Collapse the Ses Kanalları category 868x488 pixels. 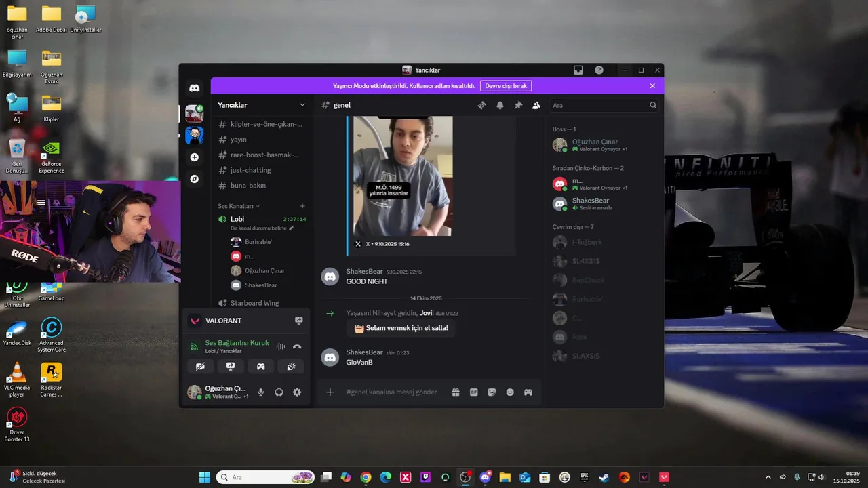pos(238,206)
